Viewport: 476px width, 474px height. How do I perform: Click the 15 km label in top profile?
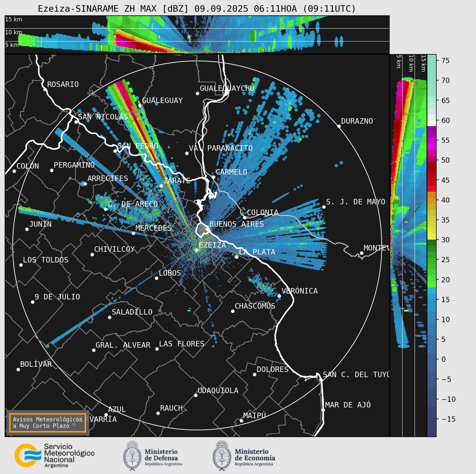coord(14,19)
